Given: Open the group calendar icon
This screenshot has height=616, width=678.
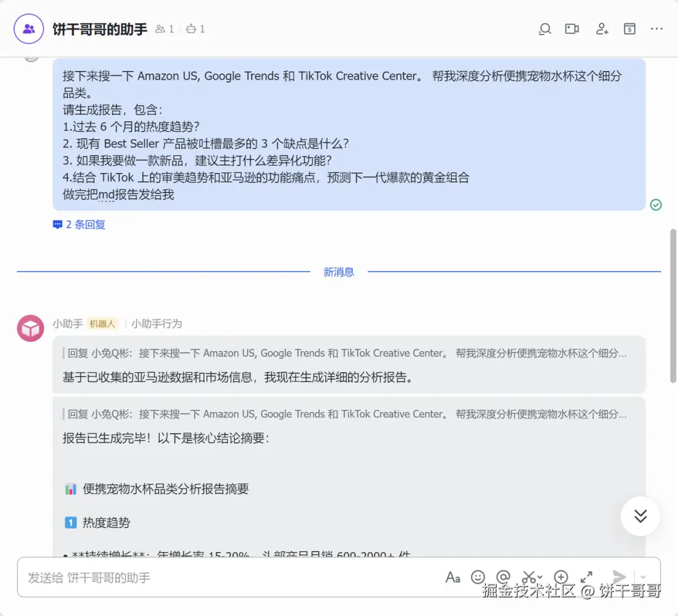Looking at the screenshot, I should click(630, 29).
